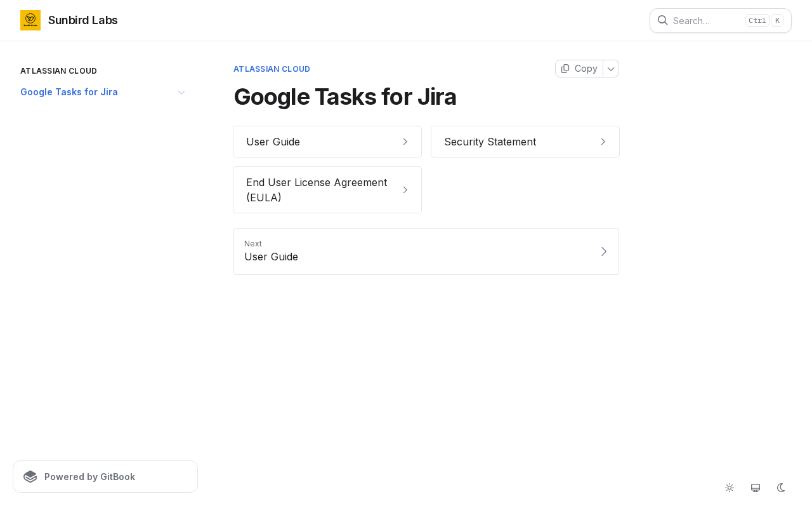This screenshot has height=508, width=812.
Task: Switch to light theme (sun icon)
Action: click(730, 488)
